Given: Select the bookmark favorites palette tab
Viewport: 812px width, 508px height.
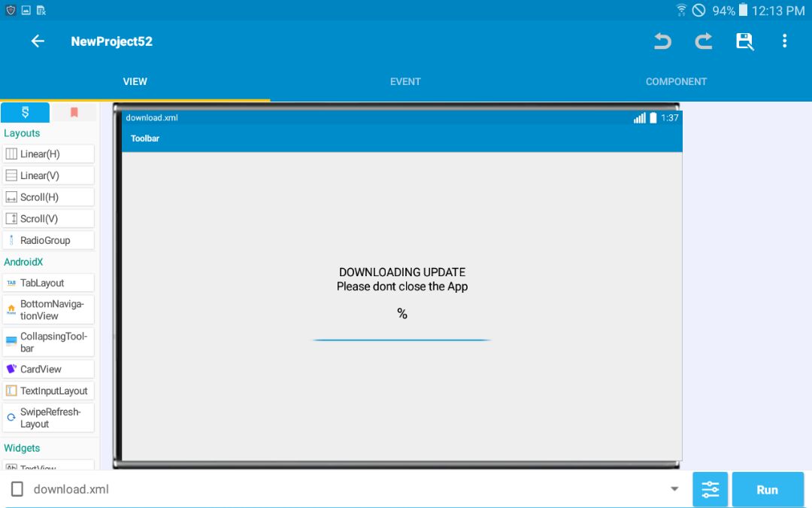Looking at the screenshot, I should (74, 112).
